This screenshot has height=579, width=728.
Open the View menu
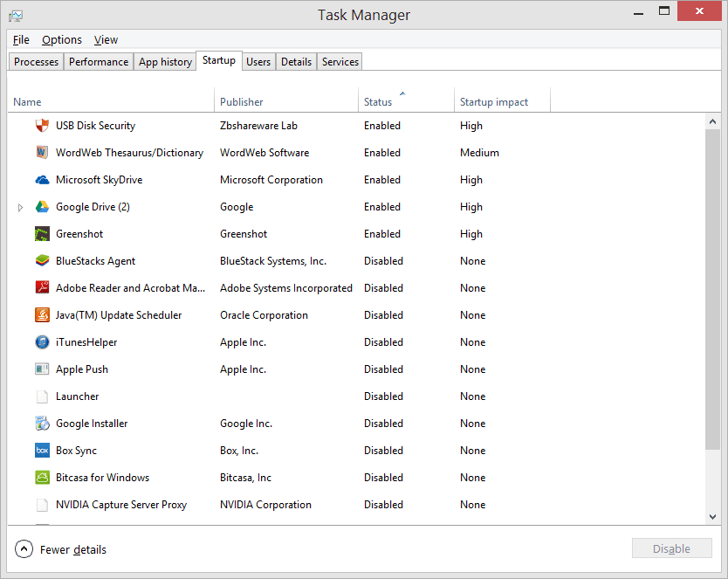106,39
